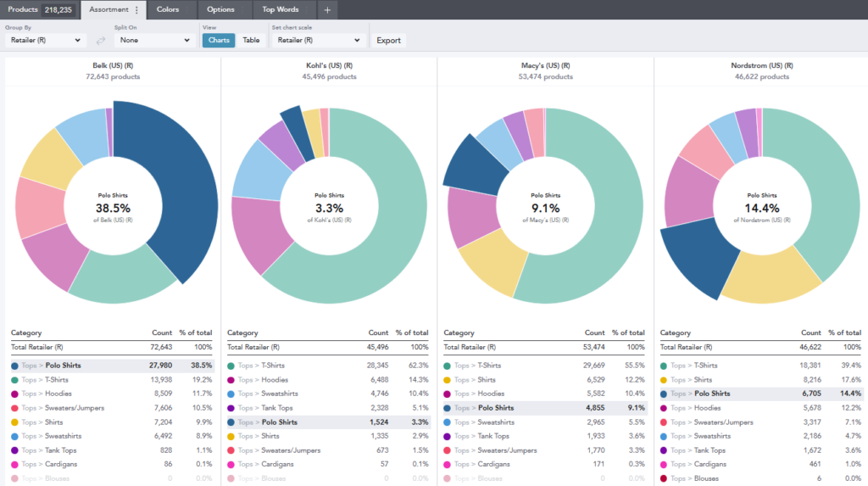868x486 pixels.
Task: Click the swap Group By and Split On arrows
Action: [101, 40]
